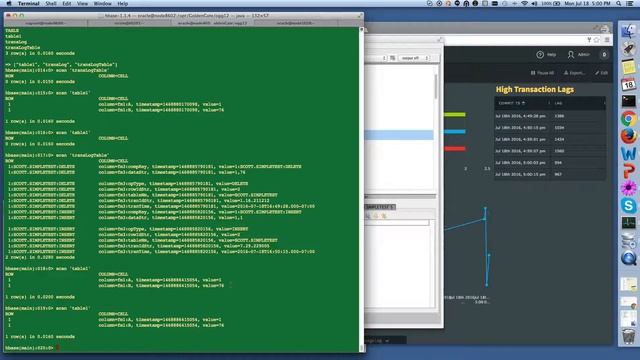Viewport: 640px width, 360px height.
Task: Open Launchpad rocket icon in Dock
Action: pyautogui.click(x=629, y=49)
